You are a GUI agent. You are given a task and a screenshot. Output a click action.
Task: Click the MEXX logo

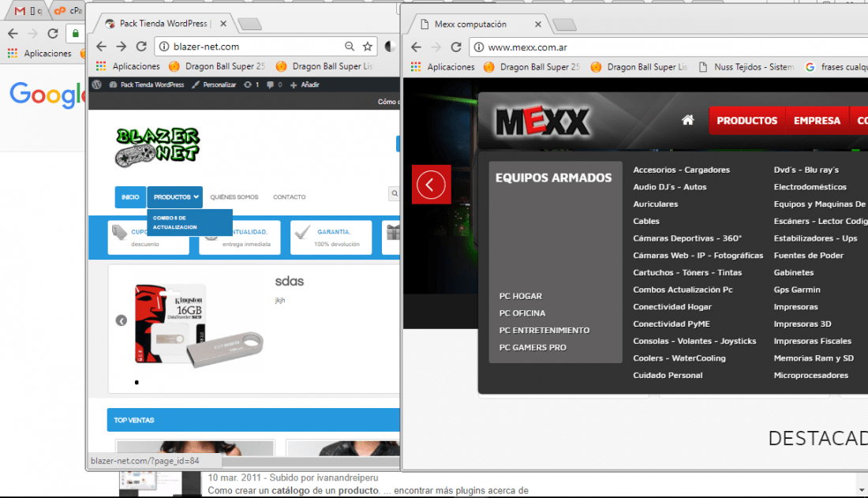pyautogui.click(x=543, y=122)
